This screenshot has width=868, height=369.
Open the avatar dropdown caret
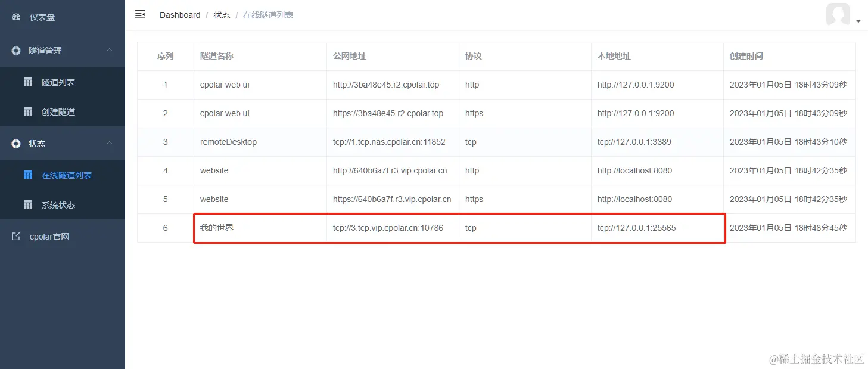[x=858, y=21]
